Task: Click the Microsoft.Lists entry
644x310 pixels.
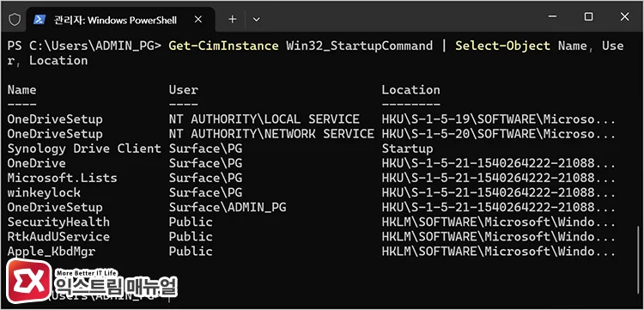Action: coord(63,178)
